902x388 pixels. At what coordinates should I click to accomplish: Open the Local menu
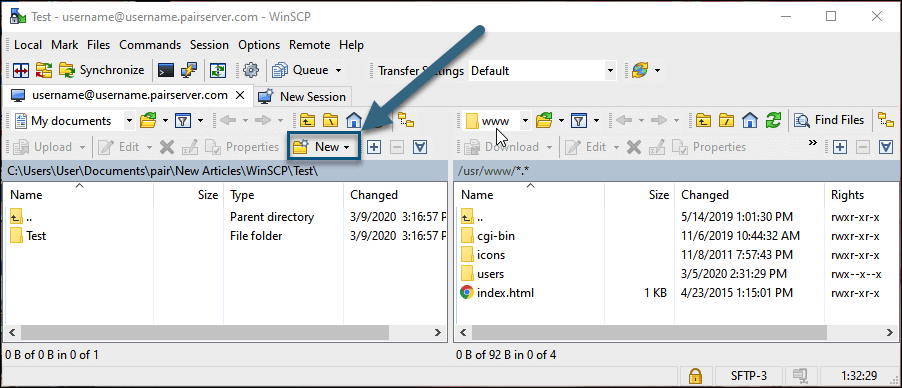[x=28, y=45]
